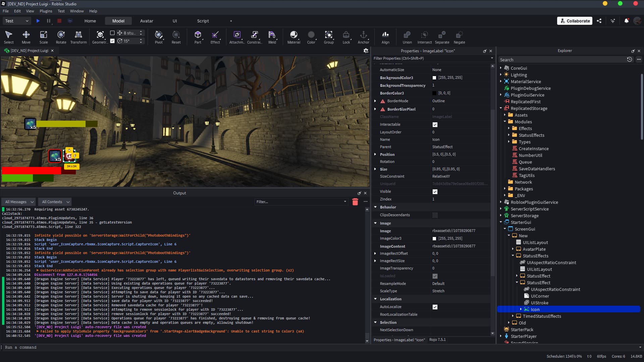Select the Move tool

(26, 37)
